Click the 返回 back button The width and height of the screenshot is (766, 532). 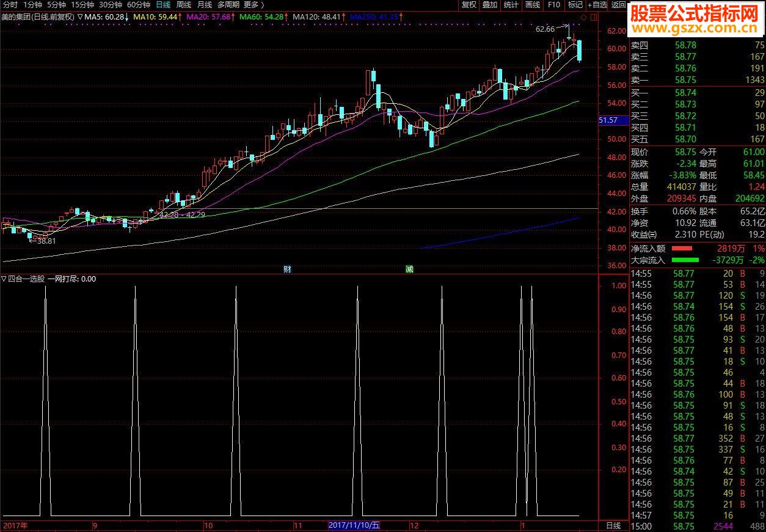coord(618,5)
